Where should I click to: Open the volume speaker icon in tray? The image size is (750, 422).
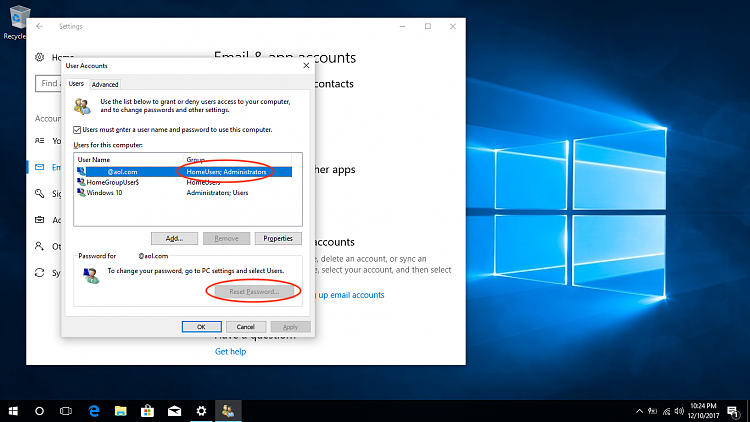coord(679,411)
